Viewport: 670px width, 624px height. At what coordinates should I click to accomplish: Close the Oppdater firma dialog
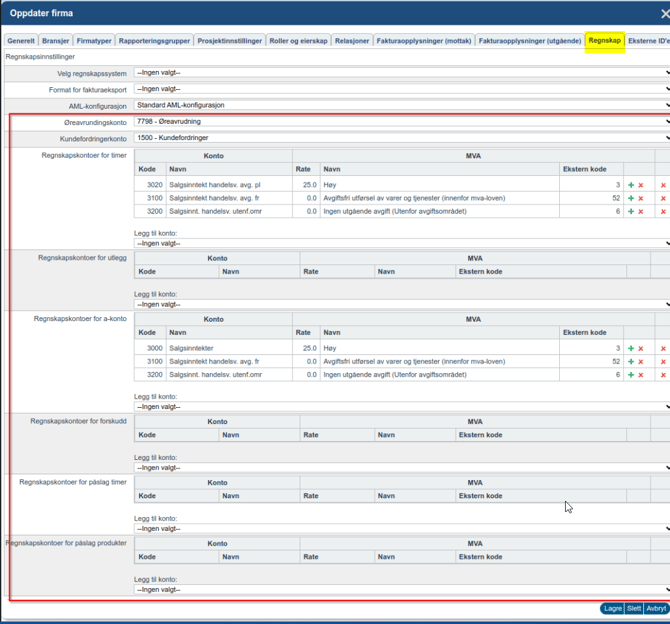click(664, 14)
